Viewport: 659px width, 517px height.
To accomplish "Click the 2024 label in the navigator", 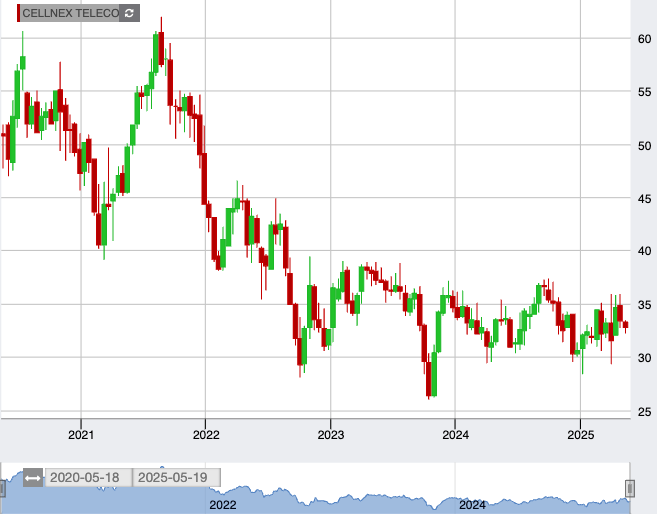I will 472,506.
